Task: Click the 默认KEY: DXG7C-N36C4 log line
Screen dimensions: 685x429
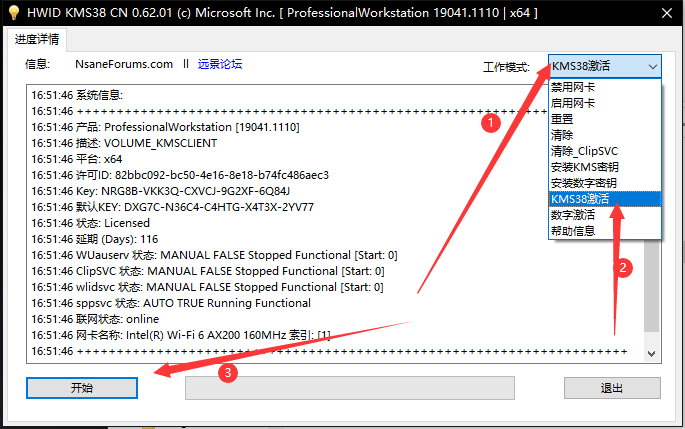Action: pyautogui.click(x=172, y=207)
